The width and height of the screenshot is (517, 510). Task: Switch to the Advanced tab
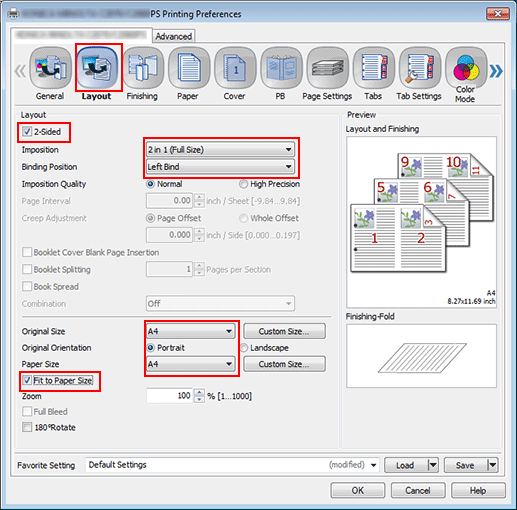point(173,36)
